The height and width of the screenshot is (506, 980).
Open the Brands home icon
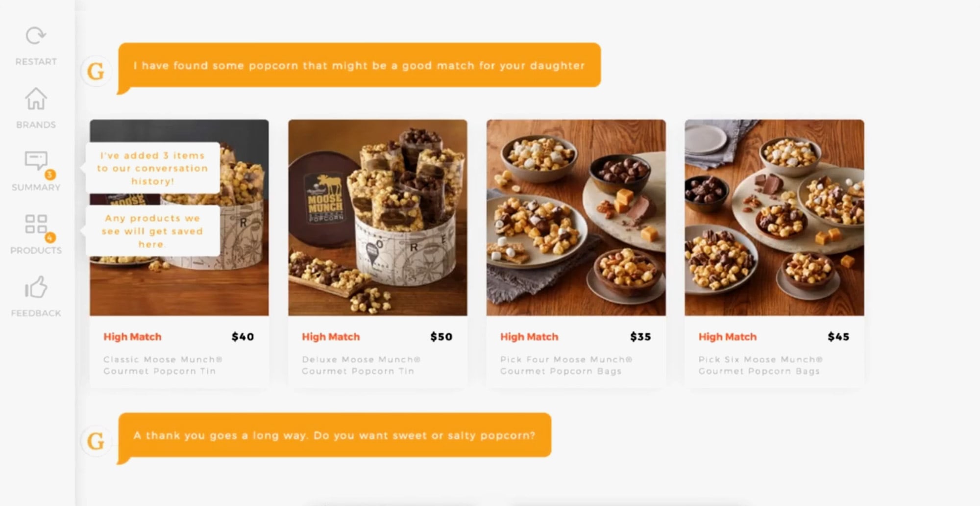coord(36,99)
